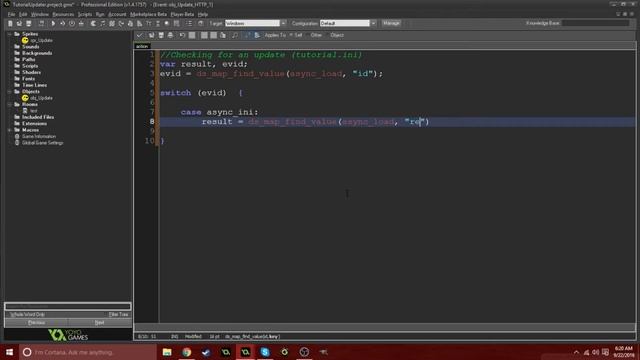The height and width of the screenshot is (360, 640).
Task: Click the Create Shader toolbar icon
Action: point(140,23)
